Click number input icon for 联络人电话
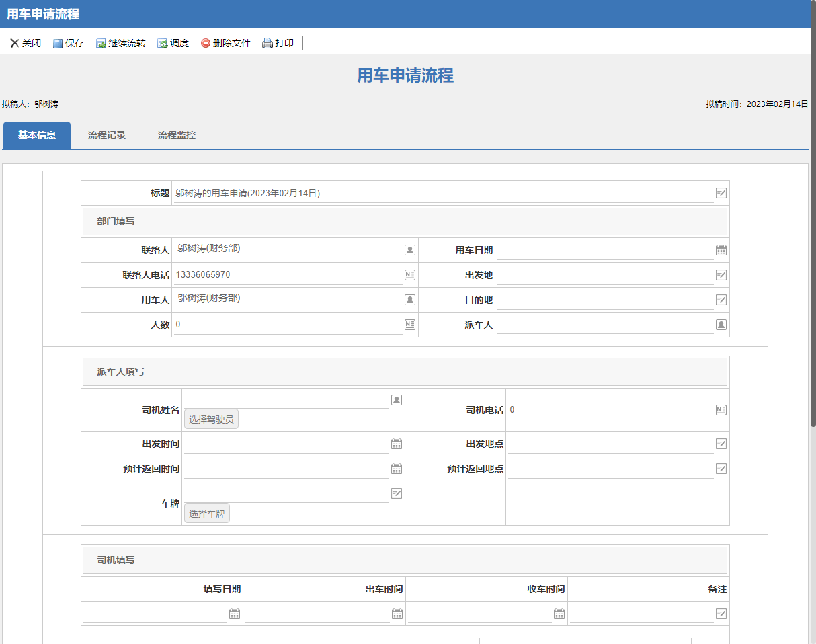Image resolution: width=816 pixels, height=644 pixels. pyautogui.click(x=410, y=275)
